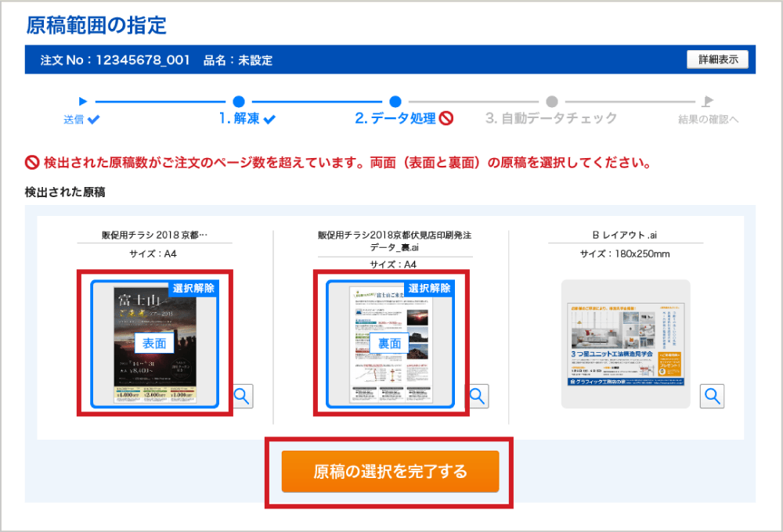The image size is (783, 532).
Task: Deselect the 表面 flyer via 選択解除
Action: 193,288
